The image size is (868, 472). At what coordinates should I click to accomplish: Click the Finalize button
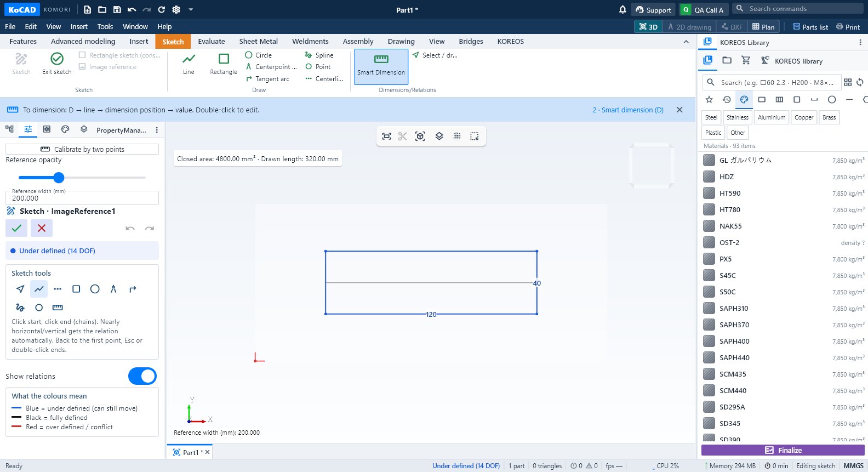click(x=783, y=450)
